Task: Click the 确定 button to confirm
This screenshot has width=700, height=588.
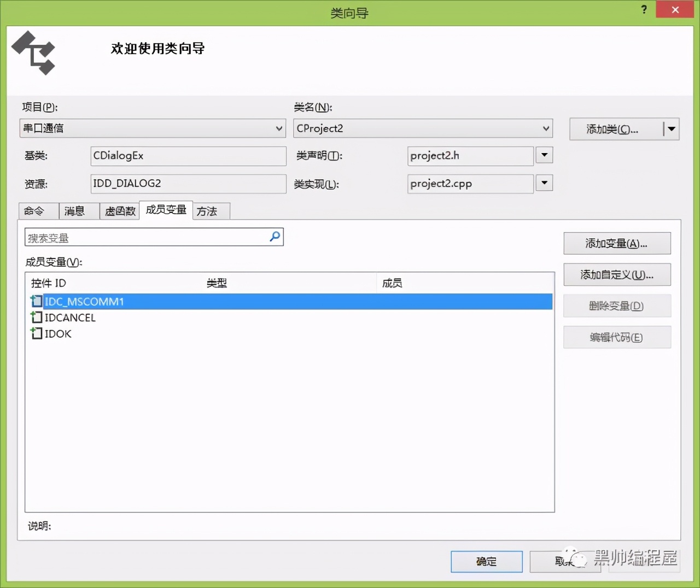Action: 486,561
